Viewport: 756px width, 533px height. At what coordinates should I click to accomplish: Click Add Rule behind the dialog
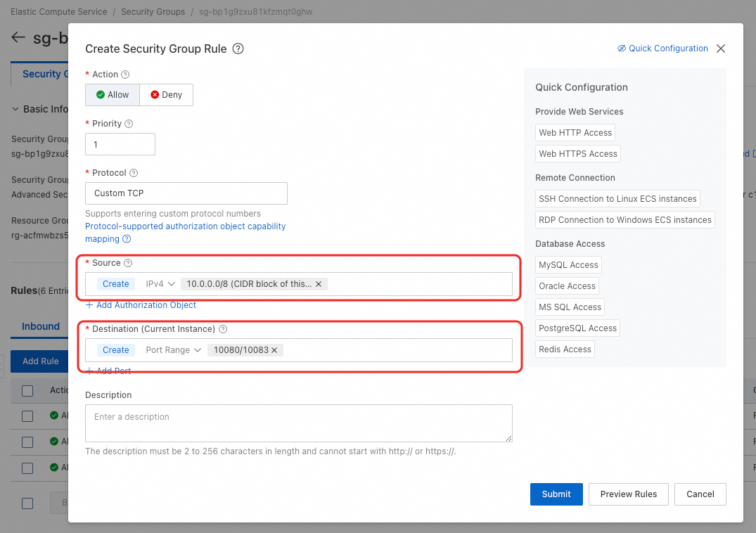click(x=41, y=361)
